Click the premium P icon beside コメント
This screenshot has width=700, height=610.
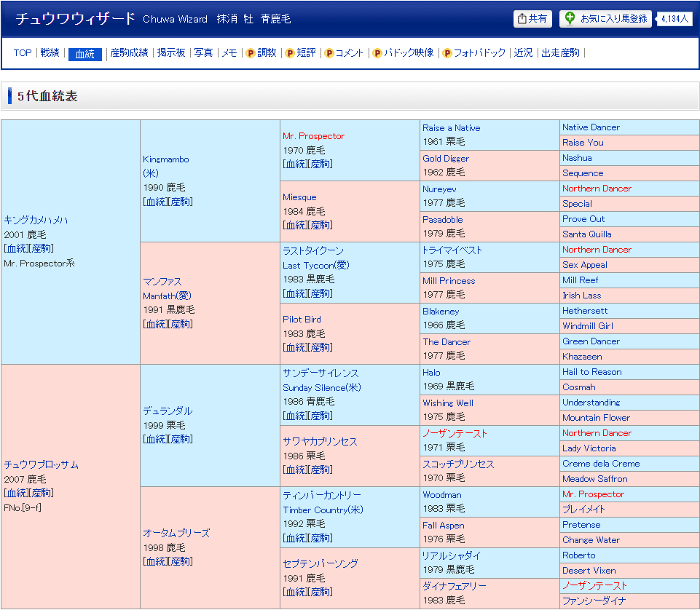(x=329, y=53)
